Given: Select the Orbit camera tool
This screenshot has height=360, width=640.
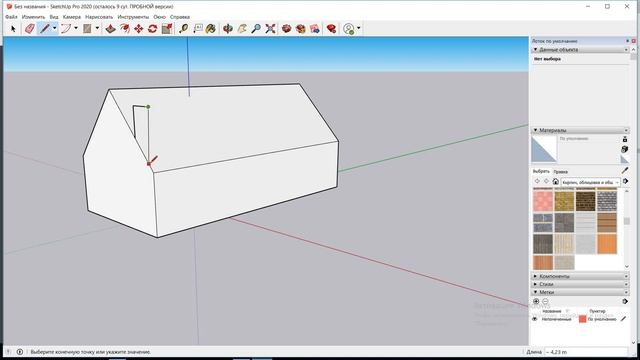Looking at the screenshot, I should point(228,29).
